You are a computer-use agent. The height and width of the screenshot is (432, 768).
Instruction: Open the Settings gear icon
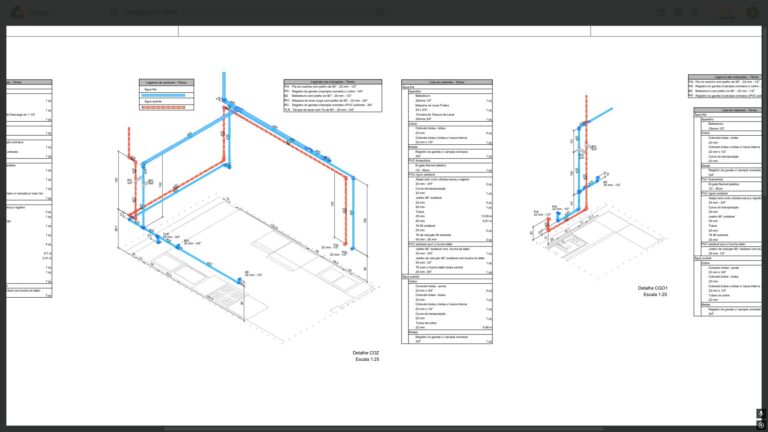tap(679, 13)
